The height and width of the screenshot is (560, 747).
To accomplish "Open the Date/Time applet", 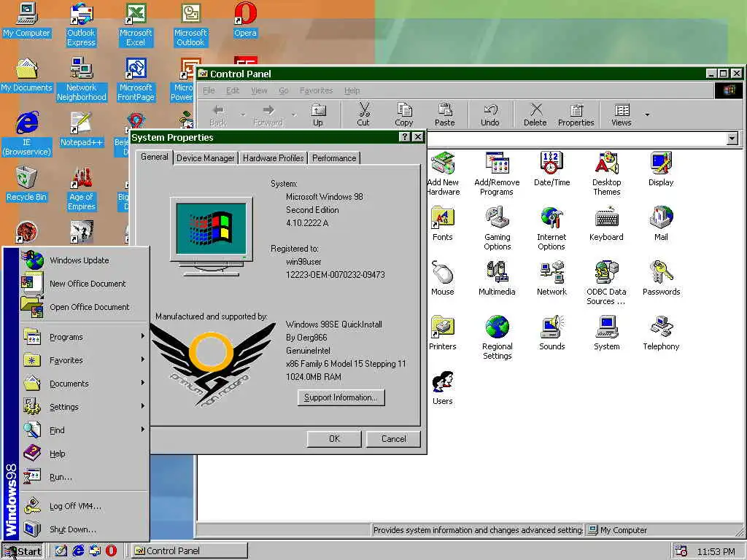I will pyautogui.click(x=551, y=169).
